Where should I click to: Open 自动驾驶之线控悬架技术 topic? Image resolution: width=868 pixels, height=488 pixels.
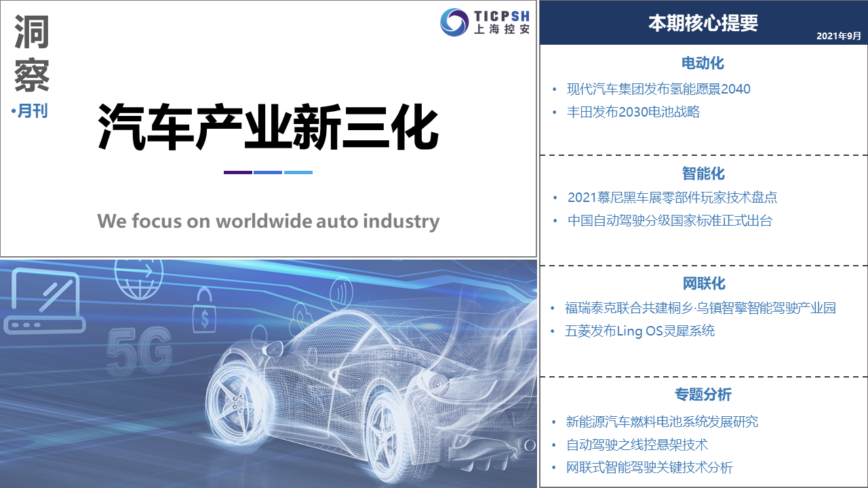(637, 445)
